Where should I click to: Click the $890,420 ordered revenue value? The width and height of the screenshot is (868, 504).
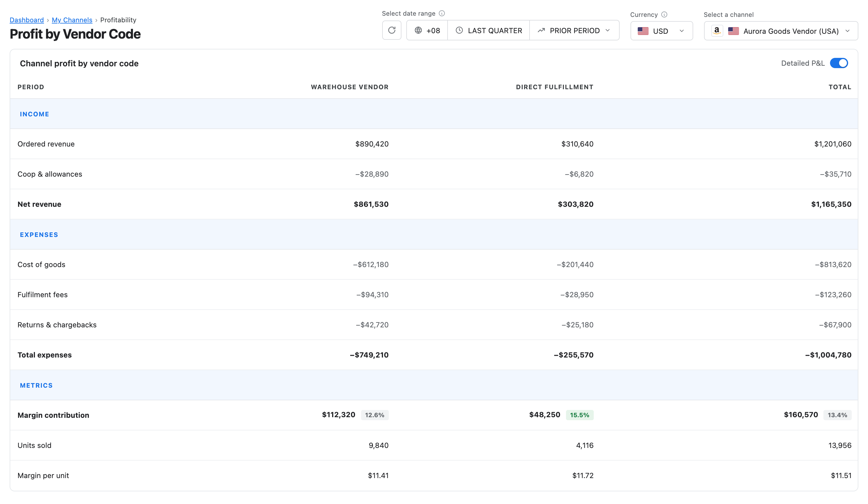372,144
